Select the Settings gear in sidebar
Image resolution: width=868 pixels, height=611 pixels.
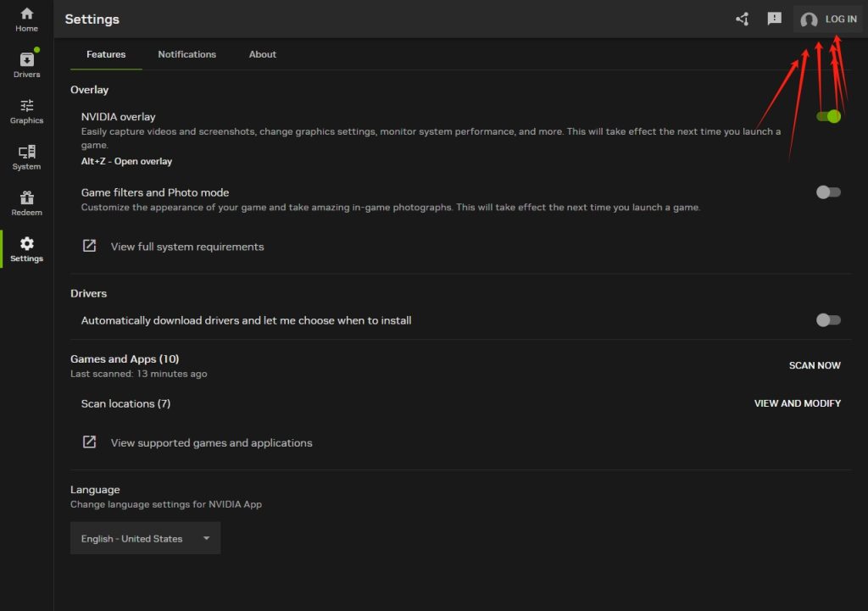26,249
